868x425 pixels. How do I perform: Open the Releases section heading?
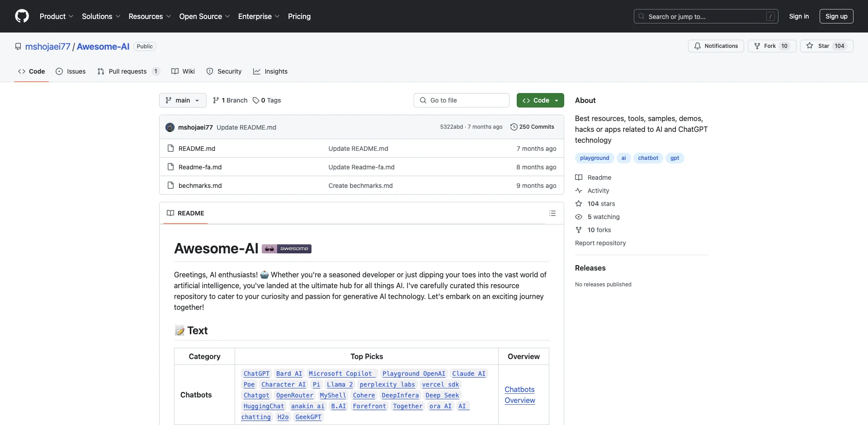(x=590, y=268)
